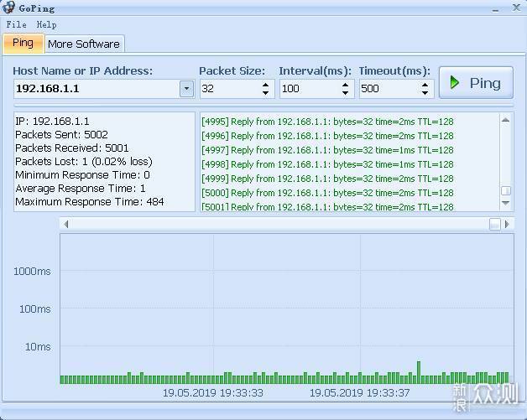The image size is (527, 420).
Task: Click the 1000ms graph axis label
Action: [x=32, y=272]
